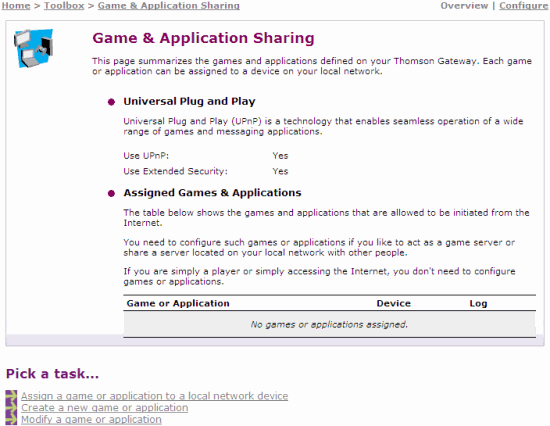Screen dimensions: 550x426
Task: Open the Configure view
Action: 524,6
